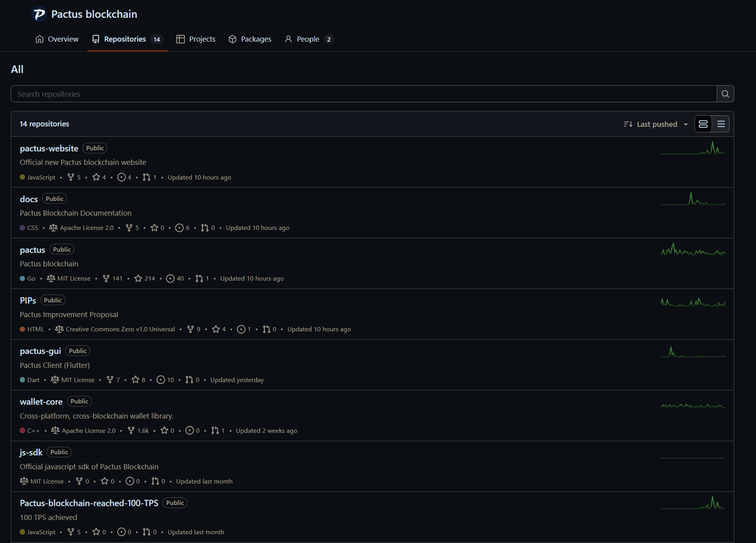Open the Pactus-blockchain-reached-100-TPS repository
The height and width of the screenshot is (543, 756).
point(89,503)
